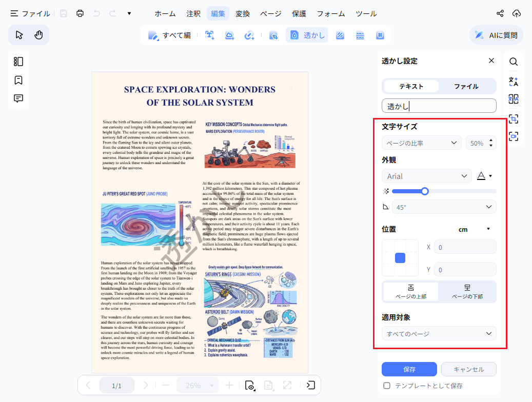Click the compare translation icon
This screenshot has width=532, height=402.
(x=514, y=99)
